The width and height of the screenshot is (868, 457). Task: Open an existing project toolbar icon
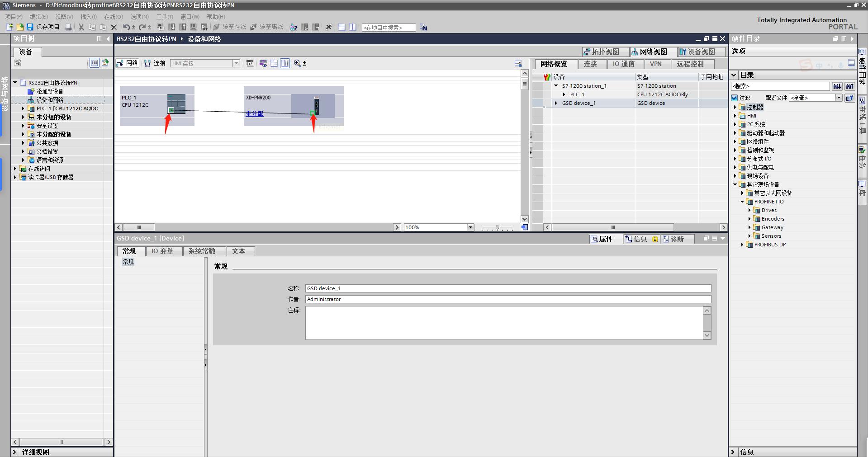pyautogui.click(x=19, y=27)
